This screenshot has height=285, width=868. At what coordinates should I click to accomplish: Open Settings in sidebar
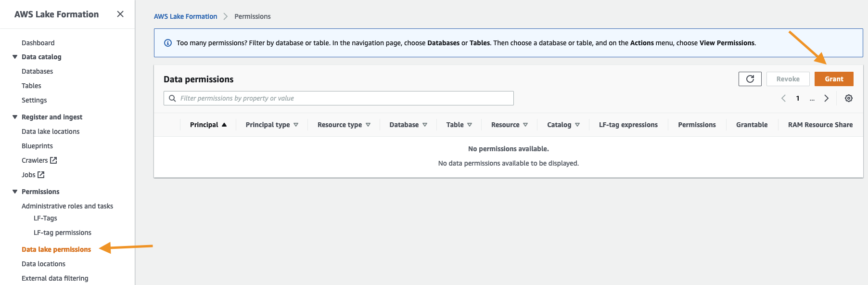click(34, 100)
